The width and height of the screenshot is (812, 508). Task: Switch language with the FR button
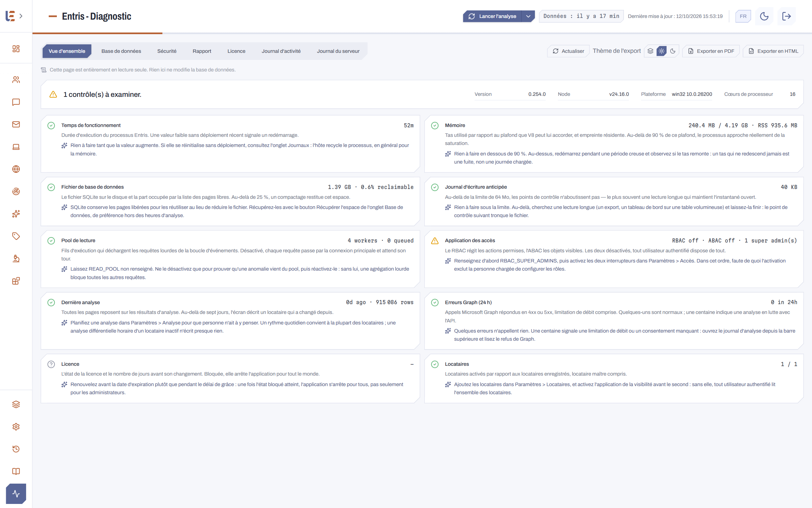tap(743, 16)
